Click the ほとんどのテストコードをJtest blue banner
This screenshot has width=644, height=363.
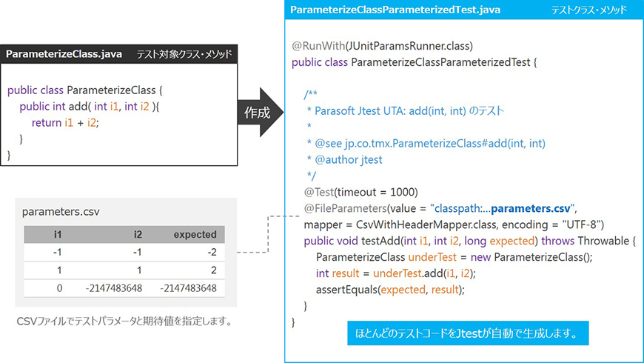point(468,333)
